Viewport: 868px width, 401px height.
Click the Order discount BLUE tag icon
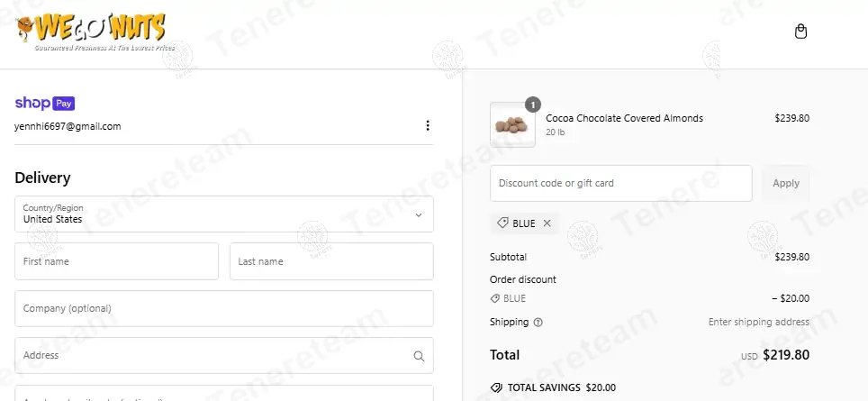[495, 298]
